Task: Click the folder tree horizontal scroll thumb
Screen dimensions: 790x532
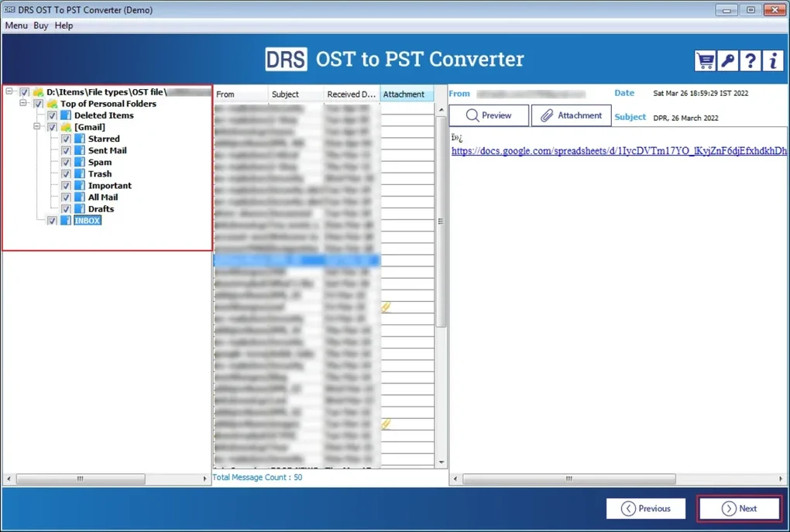Action: (81, 479)
